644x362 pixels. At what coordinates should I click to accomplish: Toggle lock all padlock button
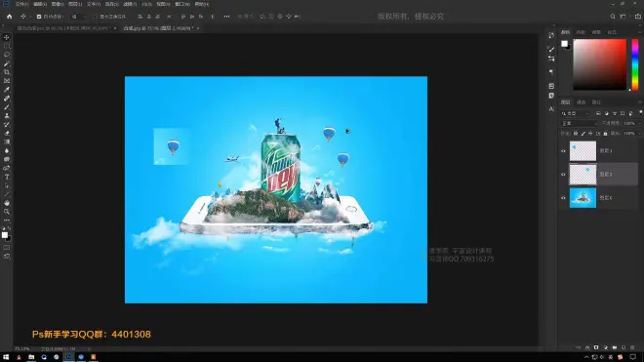(x=605, y=134)
